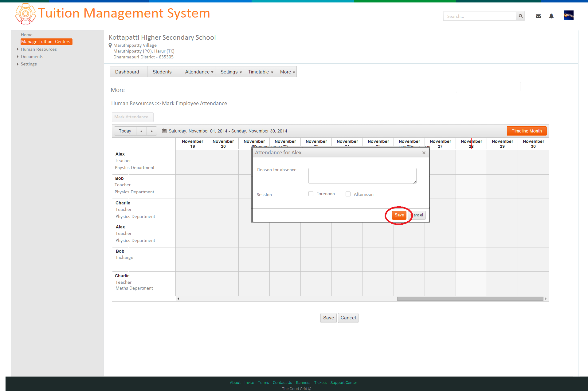Expand the Human Resources sidebar item
The height and width of the screenshot is (391, 588).
pyautogui.click(x=39, y=49)
